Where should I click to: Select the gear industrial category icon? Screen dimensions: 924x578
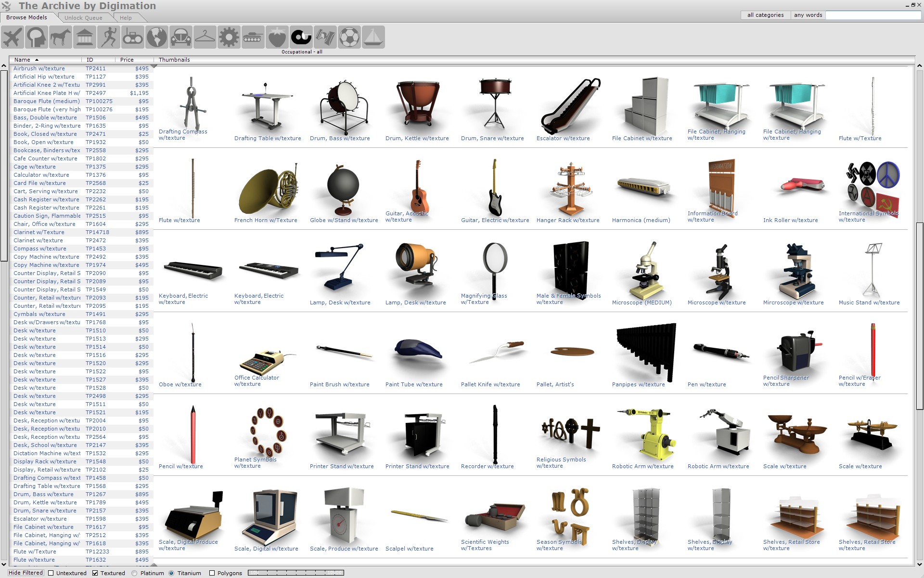[x=229, y=37]
